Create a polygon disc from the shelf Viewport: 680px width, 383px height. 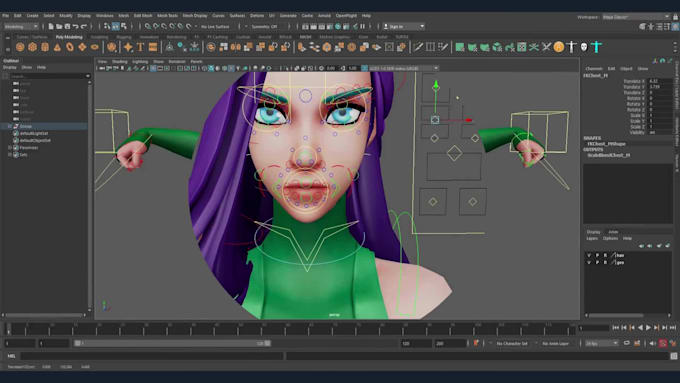95,47
